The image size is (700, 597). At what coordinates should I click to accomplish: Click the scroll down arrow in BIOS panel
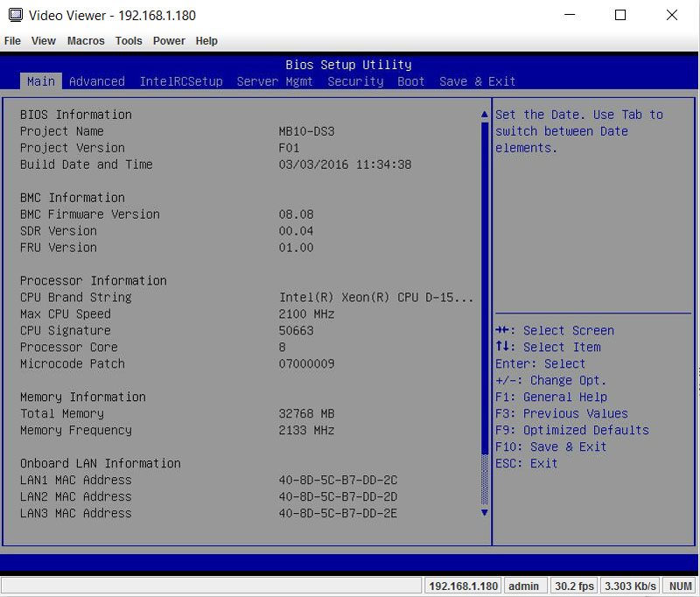tap(485, 513)
